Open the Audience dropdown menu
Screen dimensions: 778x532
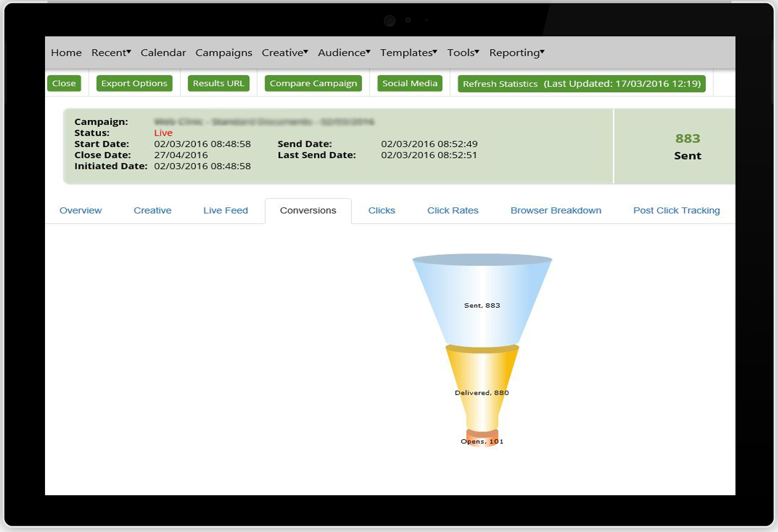coord(344,52)
